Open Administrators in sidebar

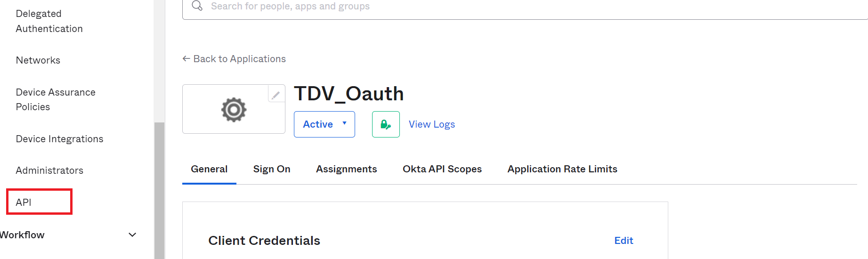click(x=49, y=170)
